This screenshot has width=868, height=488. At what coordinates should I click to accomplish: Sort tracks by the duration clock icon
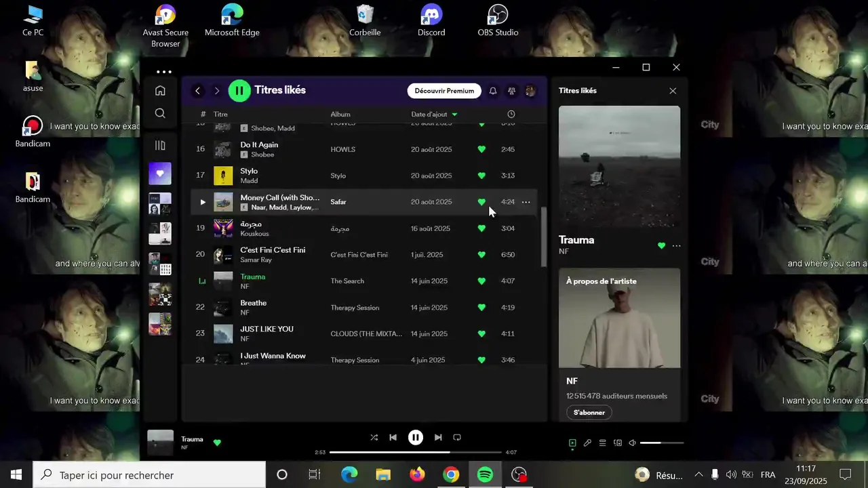pos(511,115)
